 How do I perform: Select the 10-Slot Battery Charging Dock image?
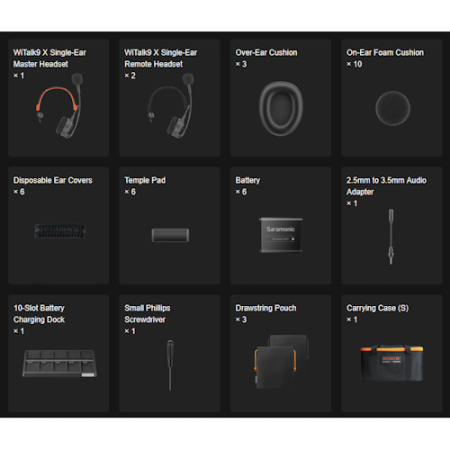60,363
